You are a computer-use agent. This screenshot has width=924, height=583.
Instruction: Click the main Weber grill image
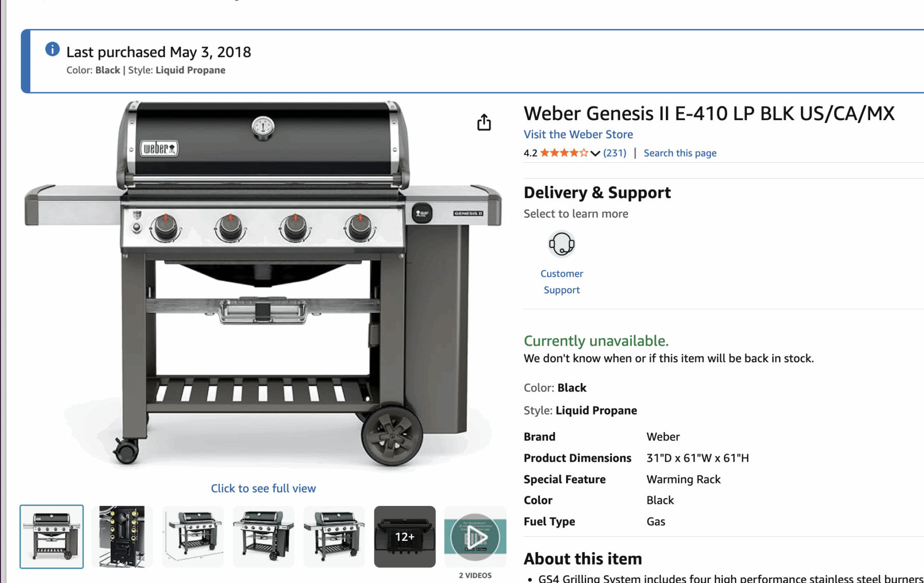263,284
